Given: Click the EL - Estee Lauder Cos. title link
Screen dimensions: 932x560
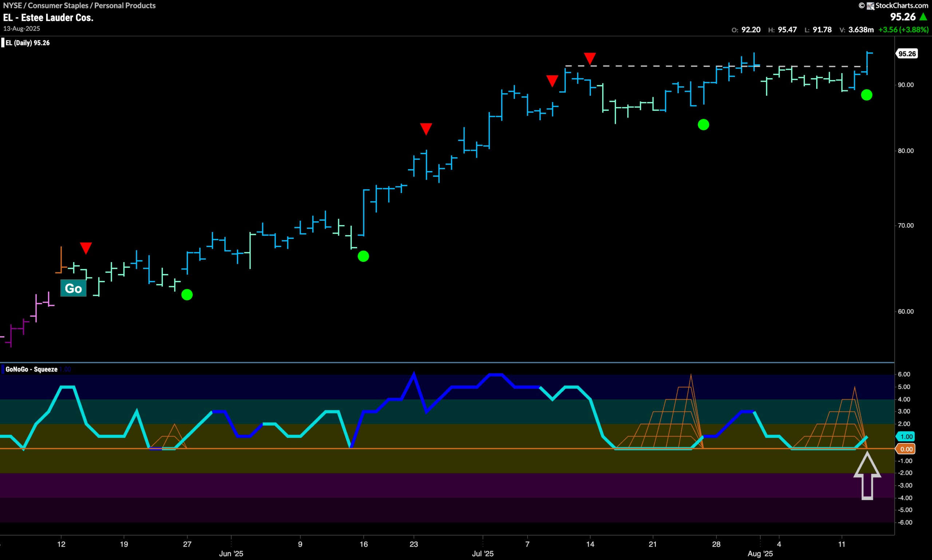Looking at the screenshot, I should pos(48,17).
